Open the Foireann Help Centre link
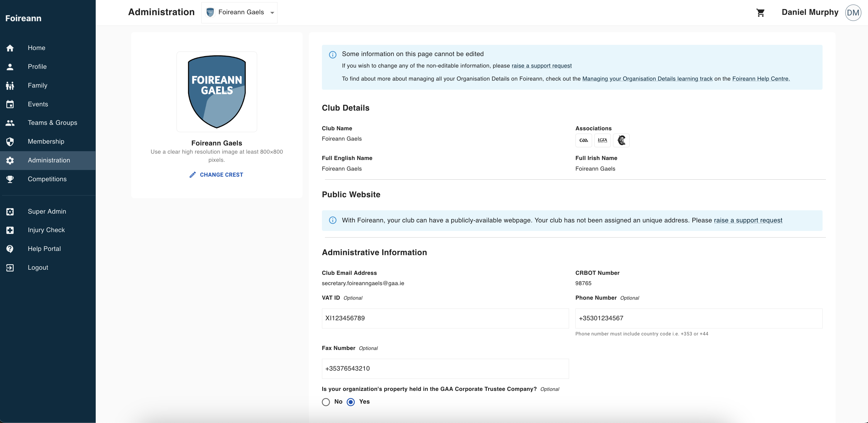The width and height of the screenshot is (868, 423). pyautogui.click(x=761, y=79)
